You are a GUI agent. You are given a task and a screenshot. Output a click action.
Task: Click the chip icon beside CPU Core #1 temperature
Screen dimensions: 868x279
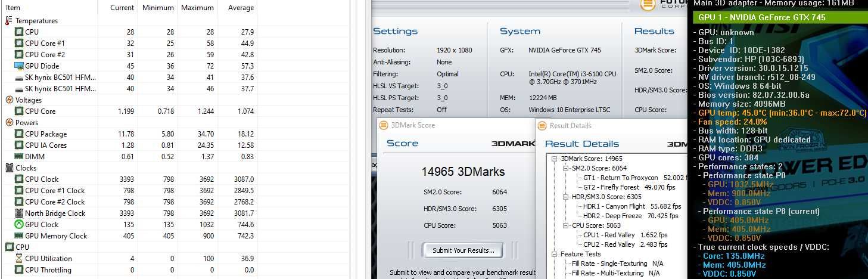tap(18, 44)
